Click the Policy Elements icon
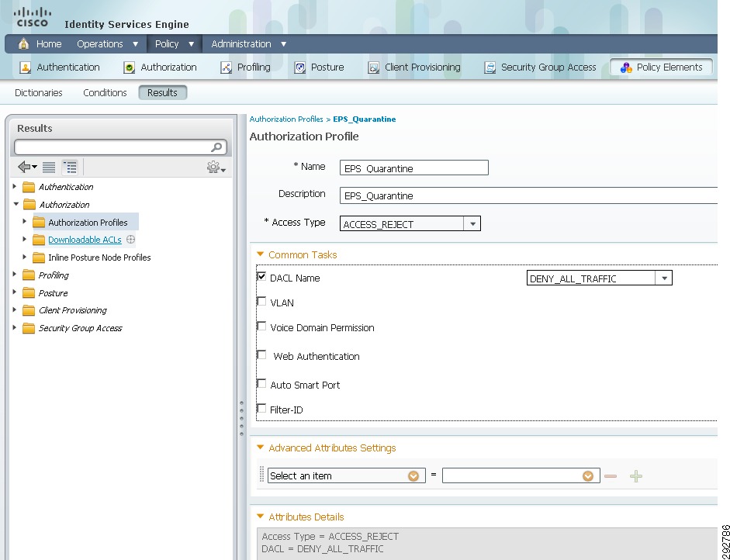 tap(626, 67)
